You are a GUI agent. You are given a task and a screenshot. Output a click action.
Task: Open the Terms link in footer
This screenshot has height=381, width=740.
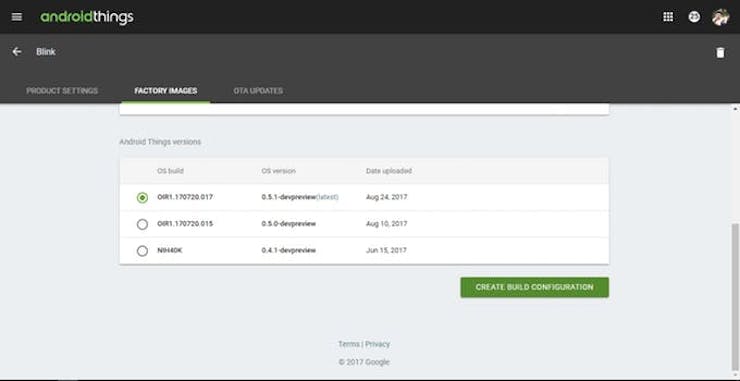[349, 344]
